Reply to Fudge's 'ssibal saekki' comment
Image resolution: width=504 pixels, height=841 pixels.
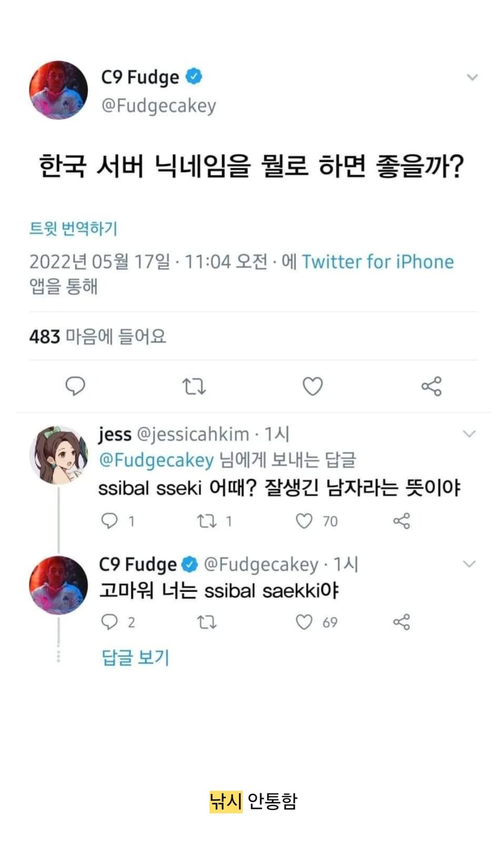[x=109, y=622]
